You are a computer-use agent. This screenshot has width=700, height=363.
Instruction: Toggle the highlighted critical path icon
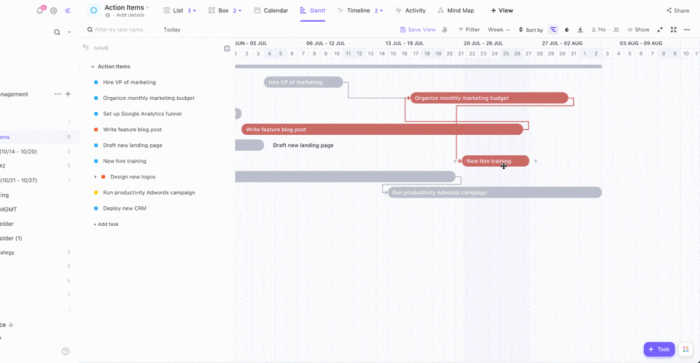point(553,29)
